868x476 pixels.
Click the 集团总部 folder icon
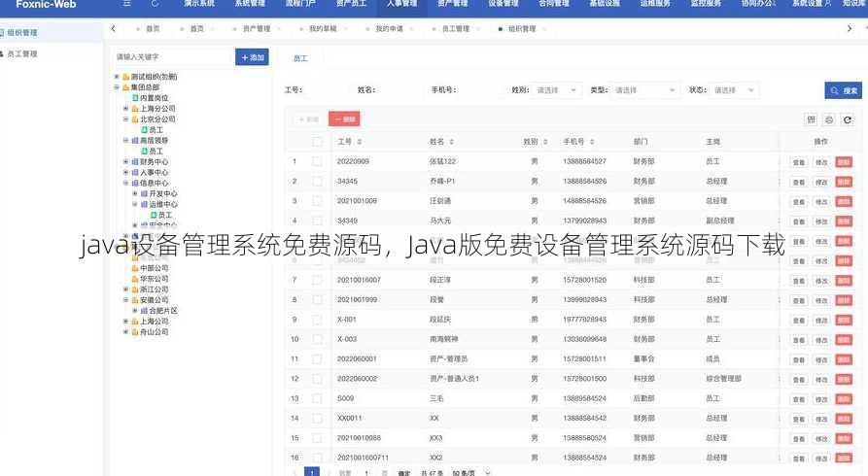(125, 87)
